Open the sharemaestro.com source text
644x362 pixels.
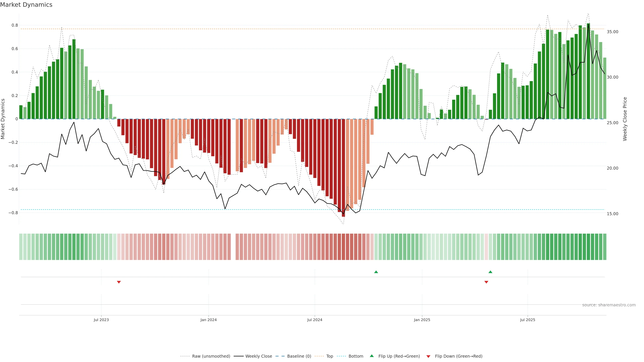click(609, 305)
